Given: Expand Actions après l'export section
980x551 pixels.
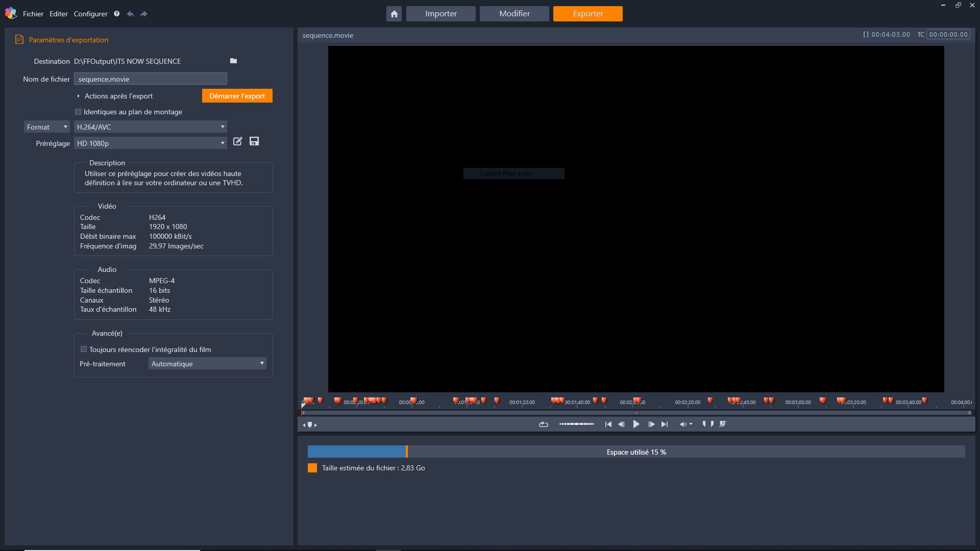Looking at the screenshot, I should [79, 96].
